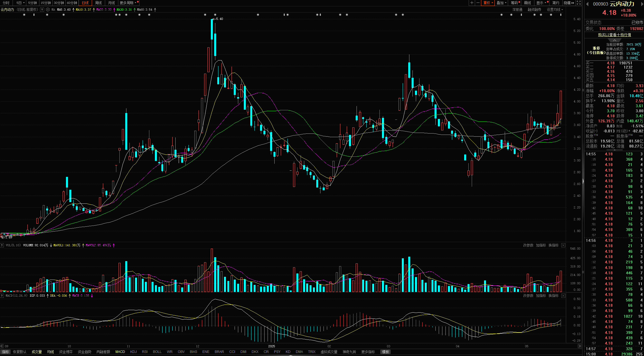The height and width of the screenshot is (356, 644).
Task: Expand the 更多周期 dropdown
Action: click(x=128, y=3)
